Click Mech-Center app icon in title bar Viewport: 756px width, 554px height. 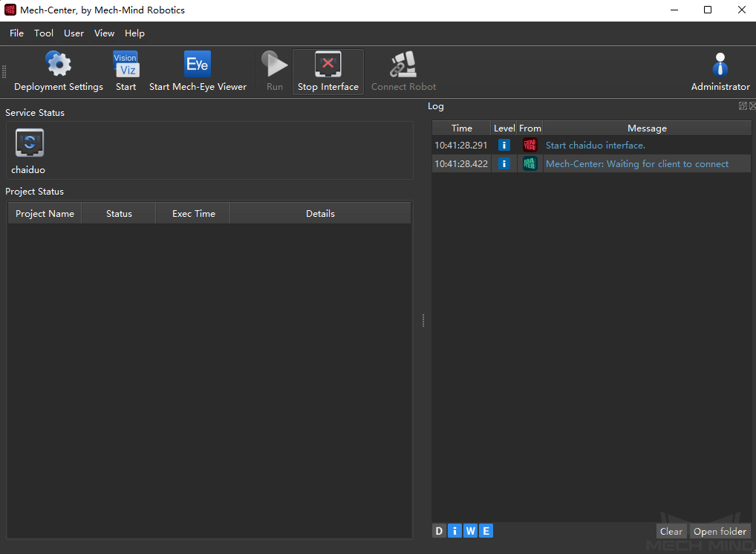[x=10, y=10]
